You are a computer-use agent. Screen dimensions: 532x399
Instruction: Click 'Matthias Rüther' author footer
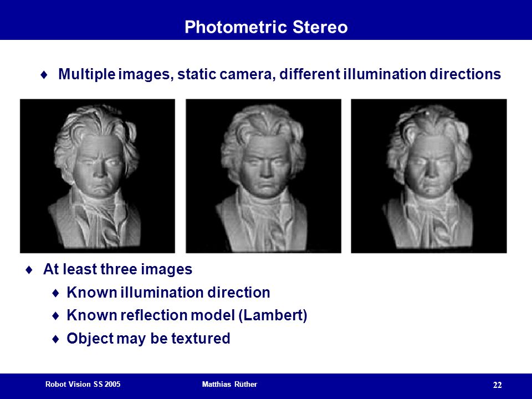click(x=229, y=384)
